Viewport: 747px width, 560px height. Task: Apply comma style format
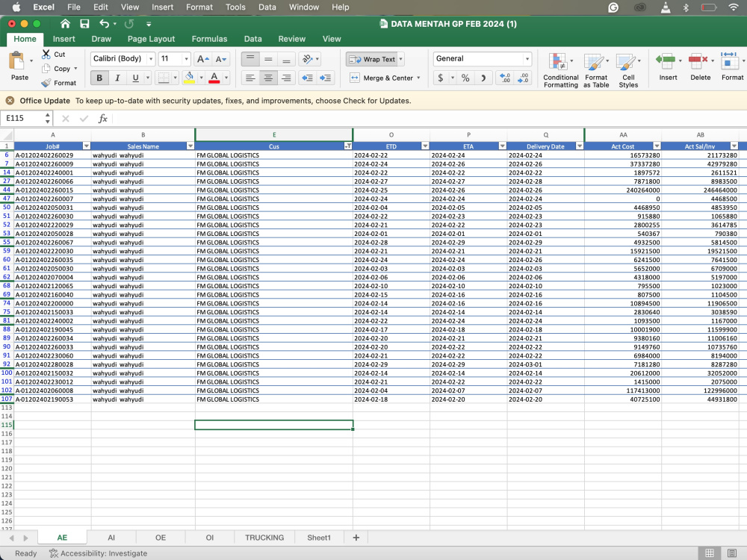(x=483, y=78)
